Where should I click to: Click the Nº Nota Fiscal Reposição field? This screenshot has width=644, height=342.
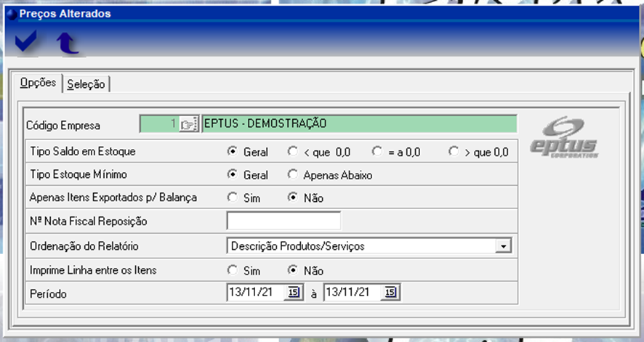283,220
